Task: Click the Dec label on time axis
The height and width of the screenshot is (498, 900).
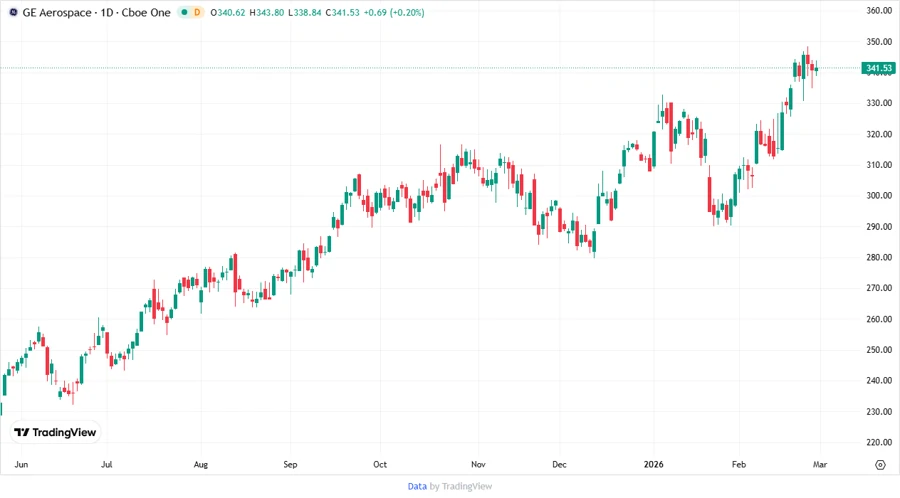Action: pyautogui.click(x=560, y=464)
